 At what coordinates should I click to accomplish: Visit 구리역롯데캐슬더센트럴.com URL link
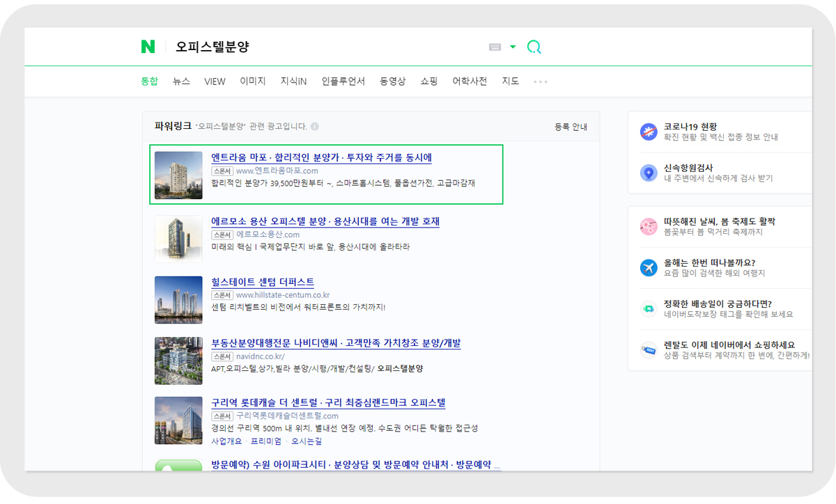click(288, 416)
